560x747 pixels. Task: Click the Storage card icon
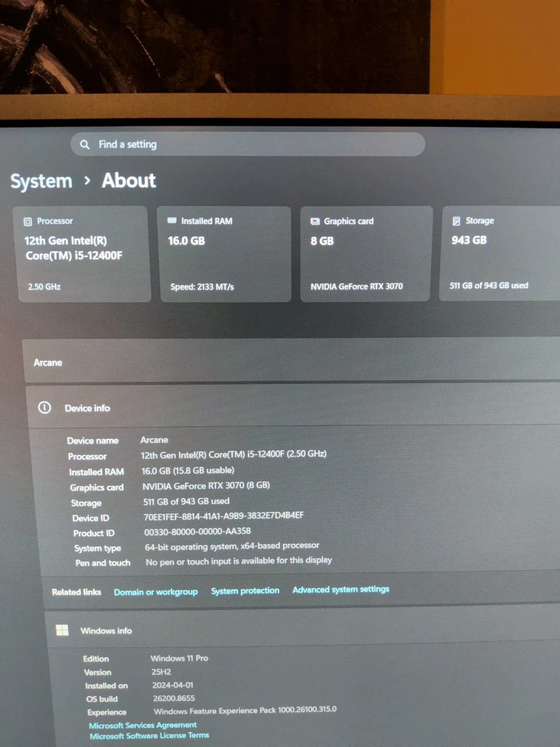tap(456, 221)
